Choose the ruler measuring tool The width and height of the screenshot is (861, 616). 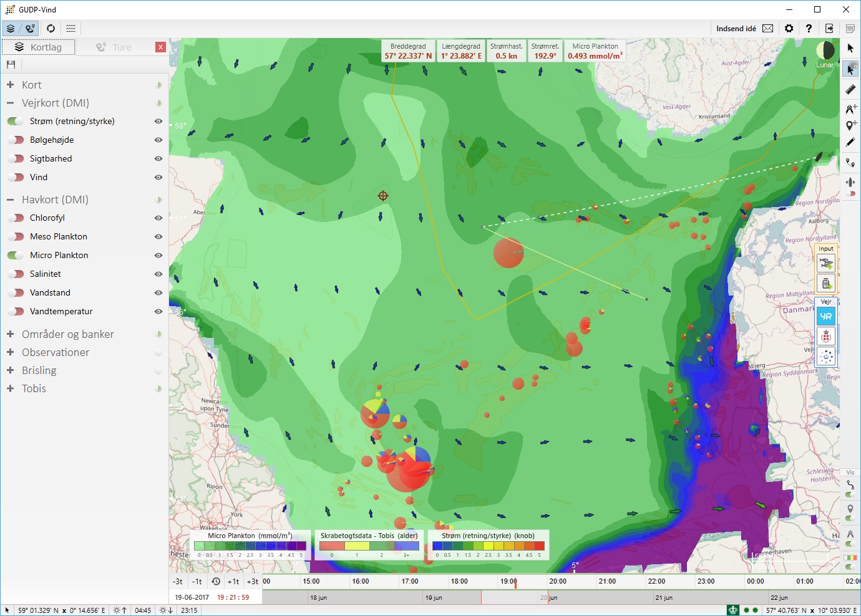[850, 89]
